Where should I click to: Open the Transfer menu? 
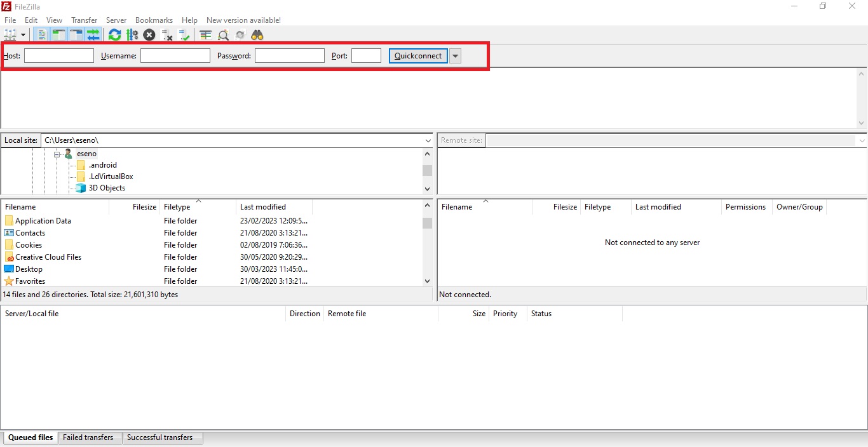tap(85, 20)
